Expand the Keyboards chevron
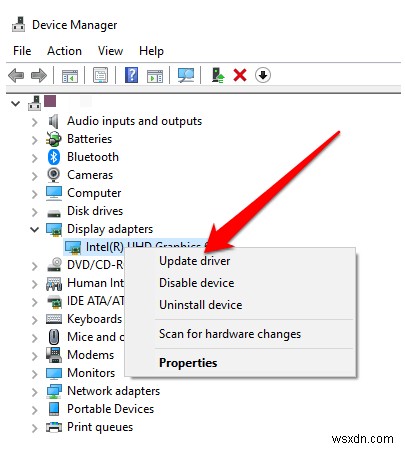Viewport: 405px width, 449px height. pyautogui.click(x=35, y=320)
